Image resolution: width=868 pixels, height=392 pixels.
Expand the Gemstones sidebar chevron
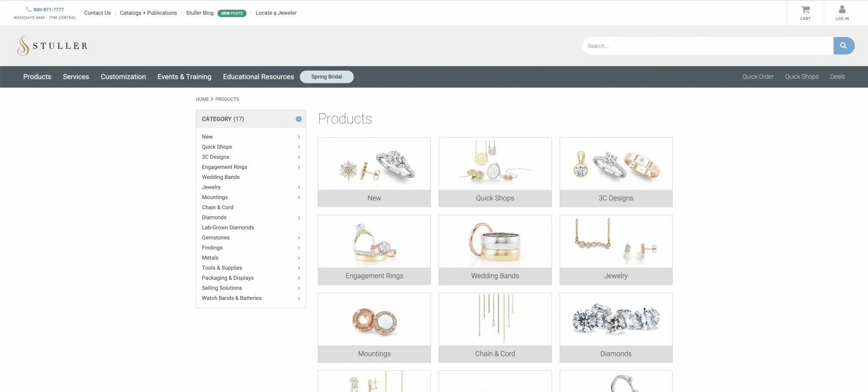(299, 238)
